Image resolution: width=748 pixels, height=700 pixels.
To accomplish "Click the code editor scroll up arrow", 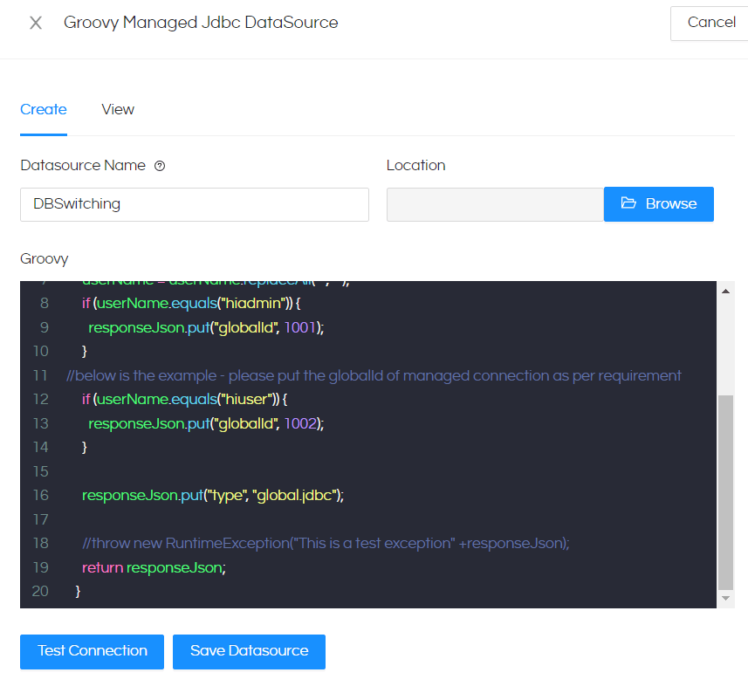I will [725, 291].
